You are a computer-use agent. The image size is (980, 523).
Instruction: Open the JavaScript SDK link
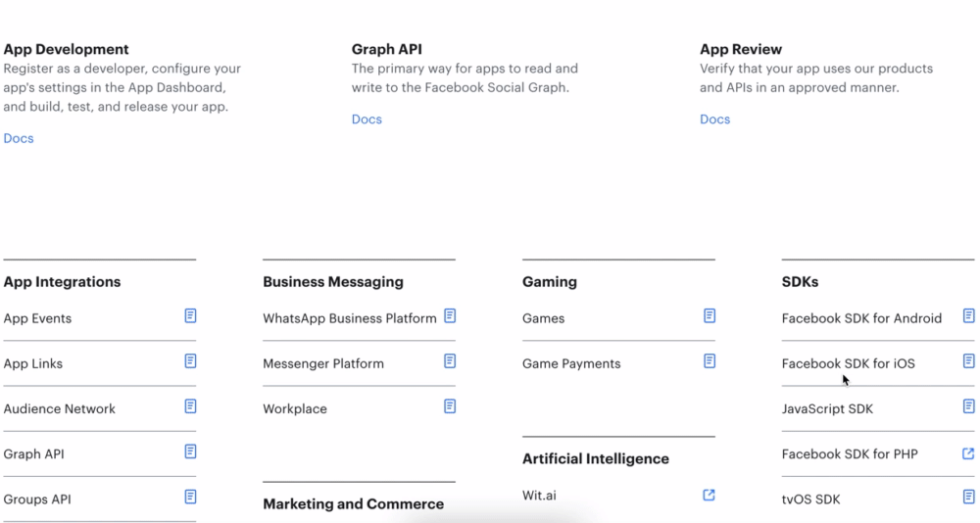tap(827, 409)
